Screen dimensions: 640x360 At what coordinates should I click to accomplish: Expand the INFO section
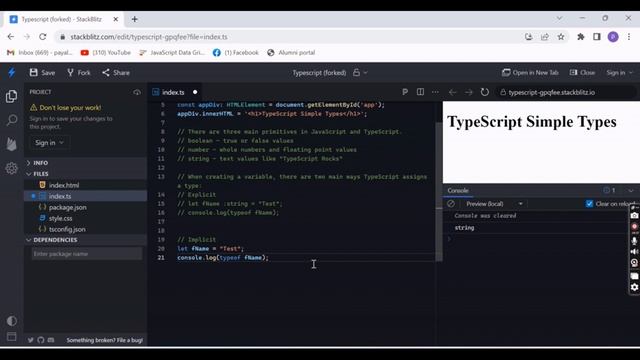click(x=86, y=163)
